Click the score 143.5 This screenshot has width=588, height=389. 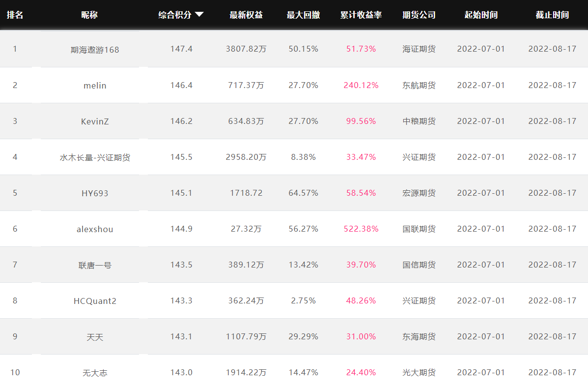pos(181,265)
